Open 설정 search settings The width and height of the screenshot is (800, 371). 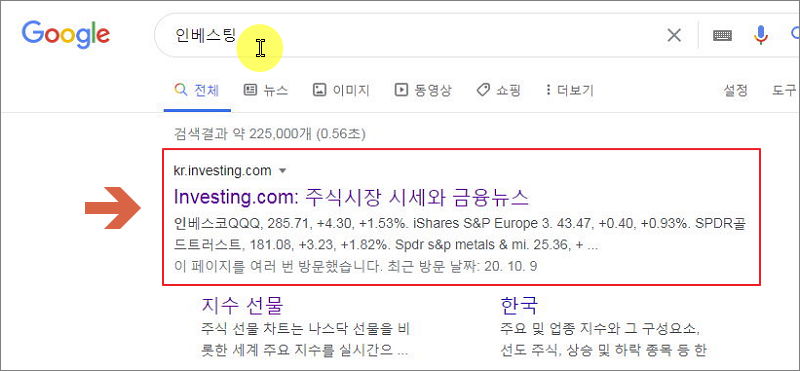point(735,91)
